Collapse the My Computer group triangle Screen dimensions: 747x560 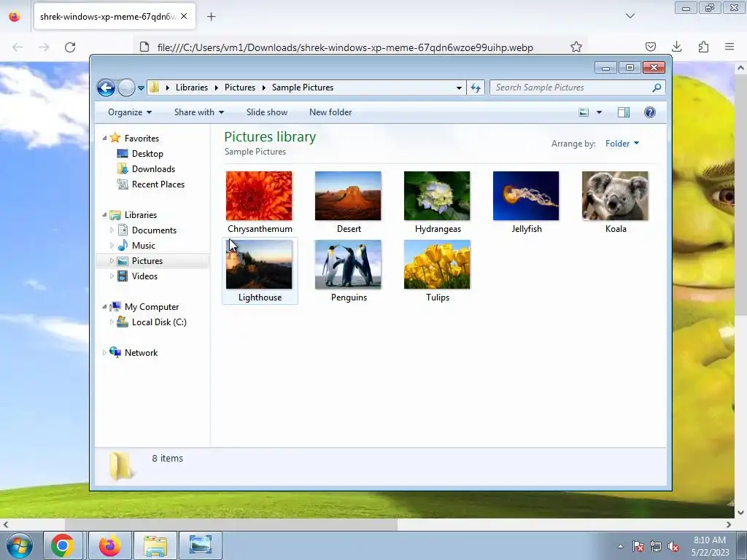click(104, 307)
